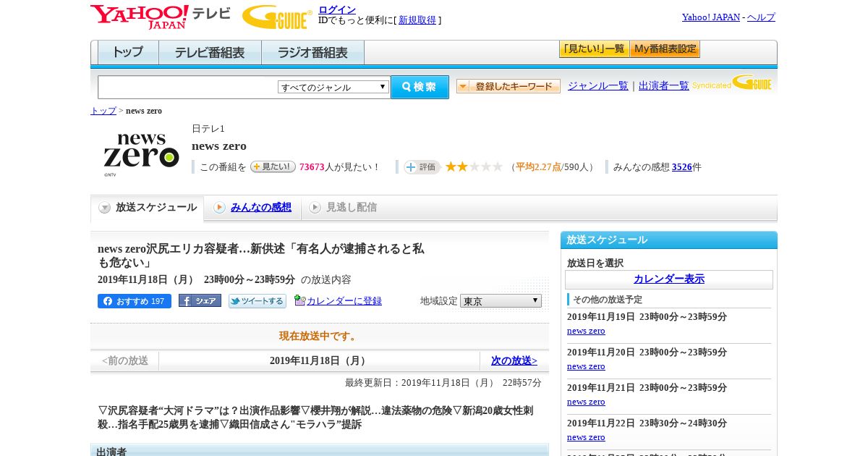Click news zero link under 2019年11月19日
Viewport: 868px width, 456px height.
tap(586, 331)
